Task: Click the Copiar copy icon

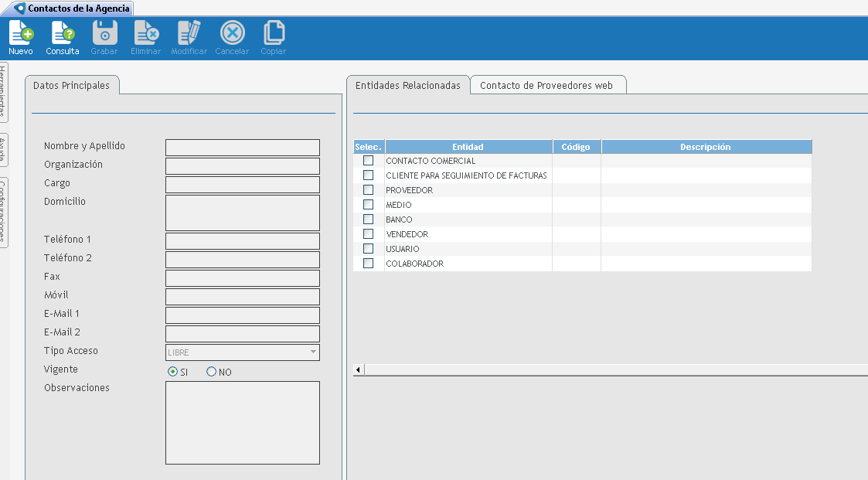Action: [x=274, y=33]
